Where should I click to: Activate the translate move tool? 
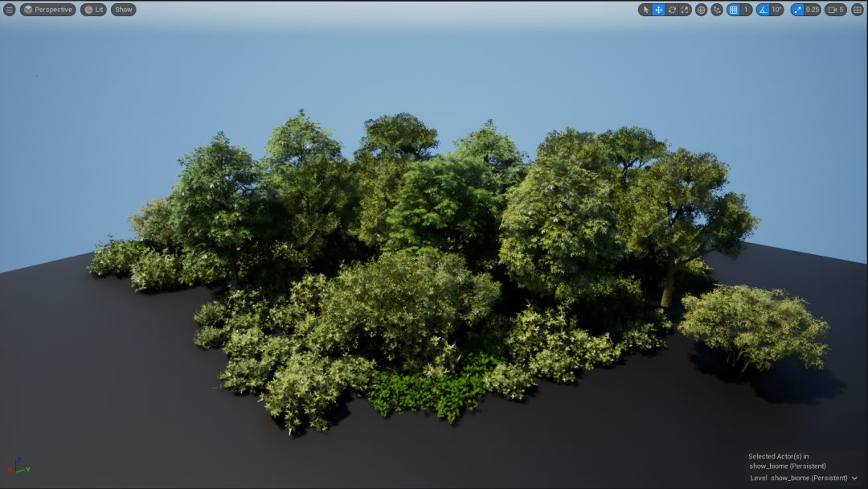pyautogui.click(x=659, y=10)
